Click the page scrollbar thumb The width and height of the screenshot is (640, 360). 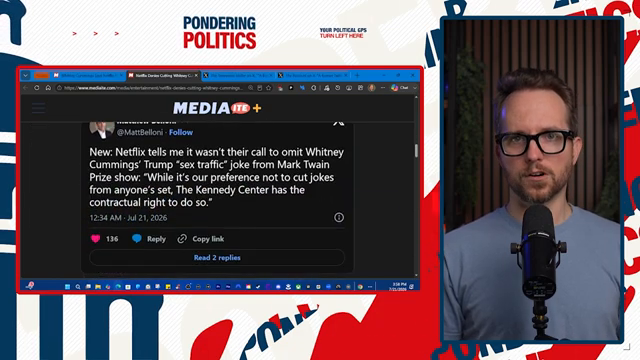click(416, 151)
